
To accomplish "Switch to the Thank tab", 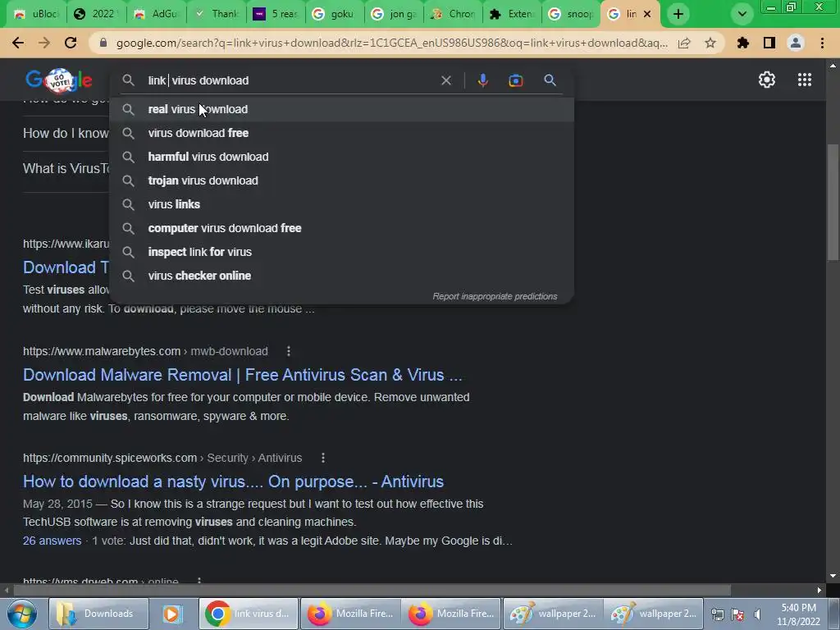I will tap(217, 14).
